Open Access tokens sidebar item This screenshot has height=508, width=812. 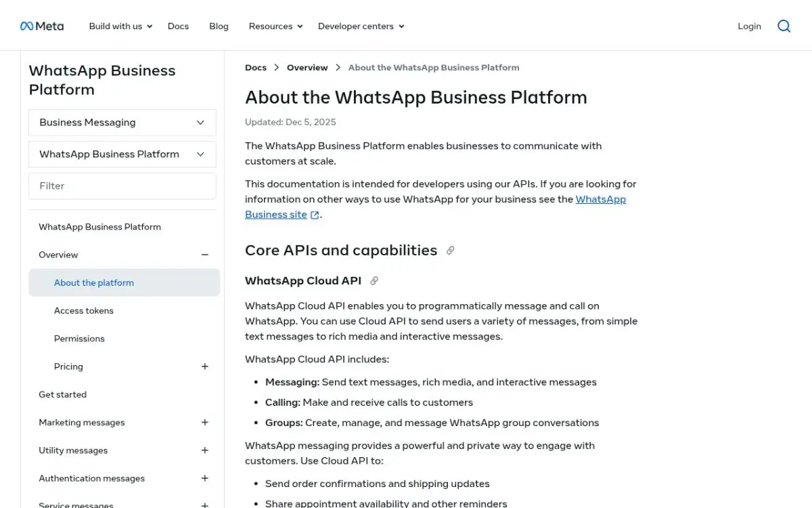tap(84, 311)
